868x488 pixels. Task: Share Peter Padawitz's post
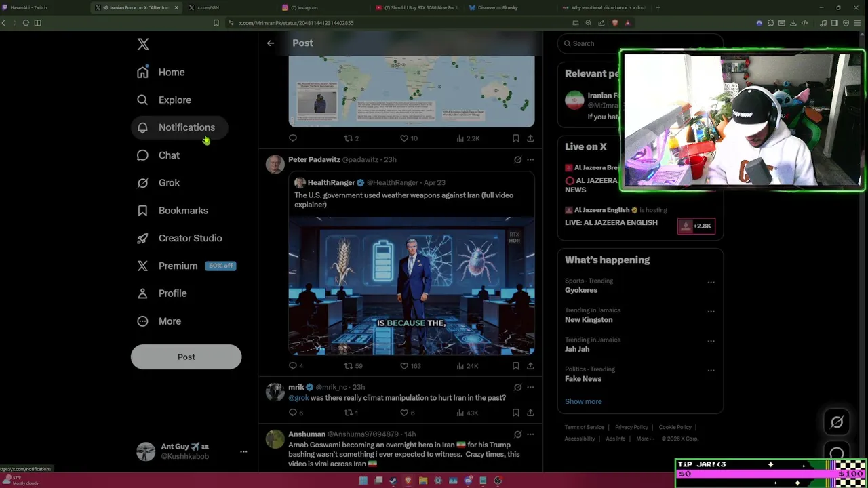tap(530, 366)
